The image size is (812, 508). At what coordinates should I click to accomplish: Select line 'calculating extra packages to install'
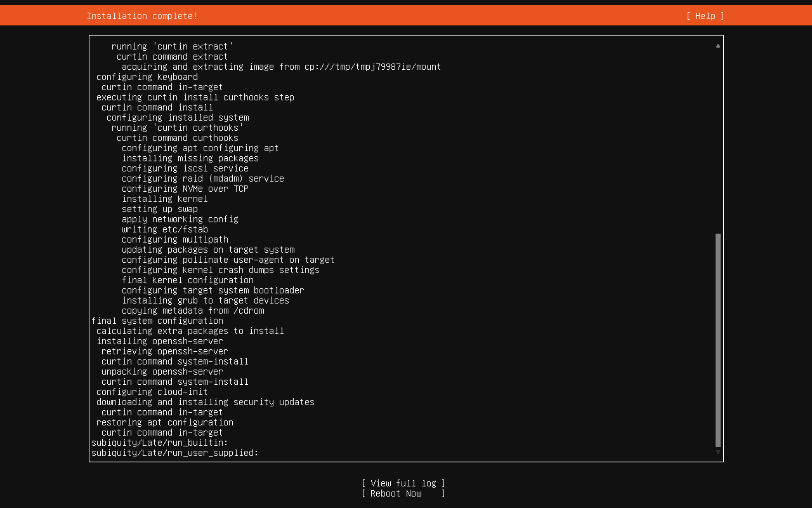(190, 331)
